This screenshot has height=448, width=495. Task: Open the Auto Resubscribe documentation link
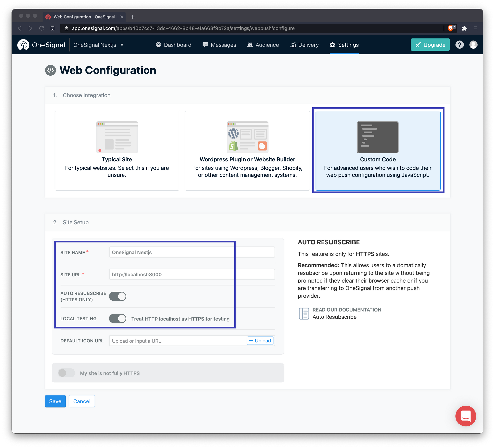pos(334,317)
